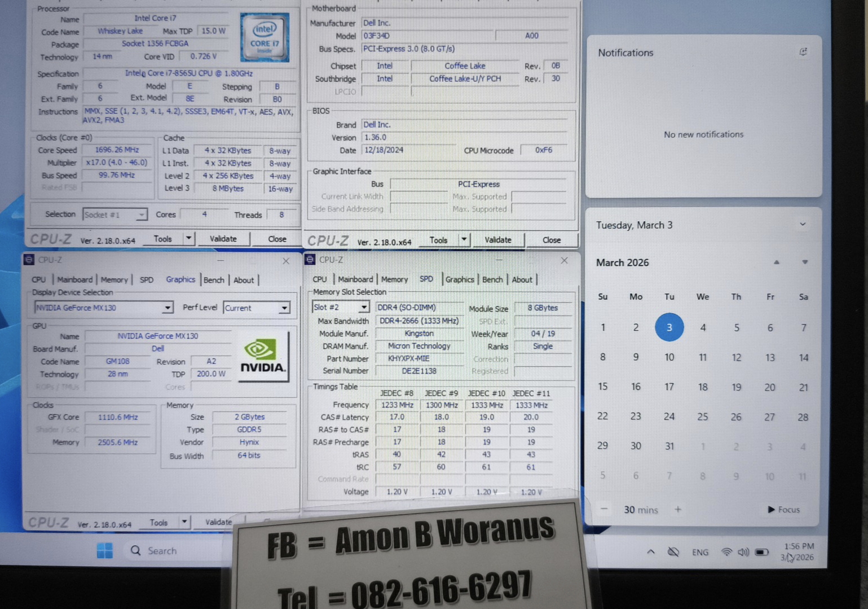
Task: Click the Intel Core i7 logo
Action: [265, 37]
